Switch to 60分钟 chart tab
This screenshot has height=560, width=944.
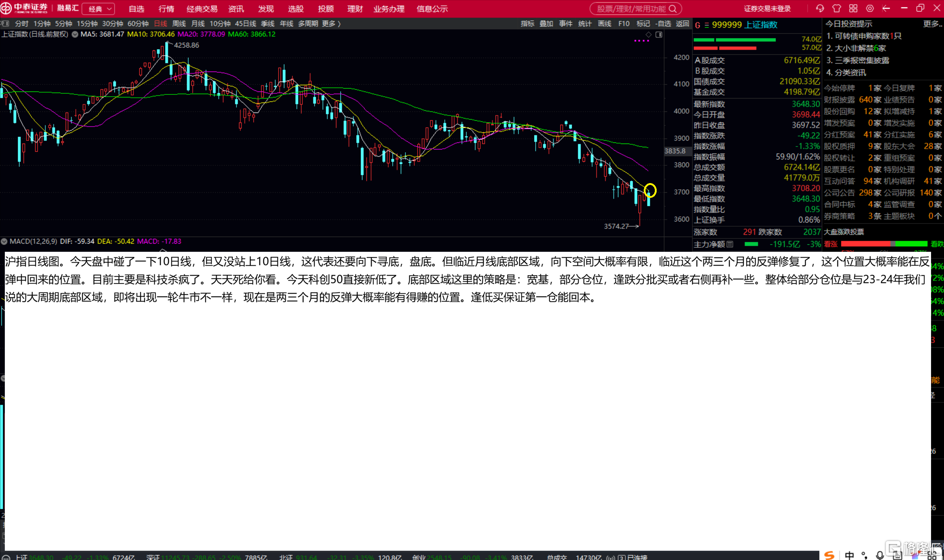point(138,24)
